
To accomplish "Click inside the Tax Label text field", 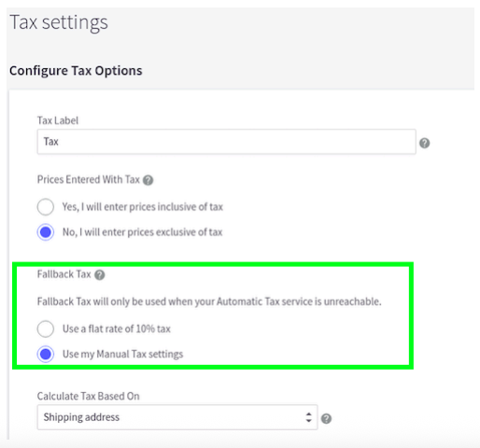I will pyautogui.click(x=227, y=142).
